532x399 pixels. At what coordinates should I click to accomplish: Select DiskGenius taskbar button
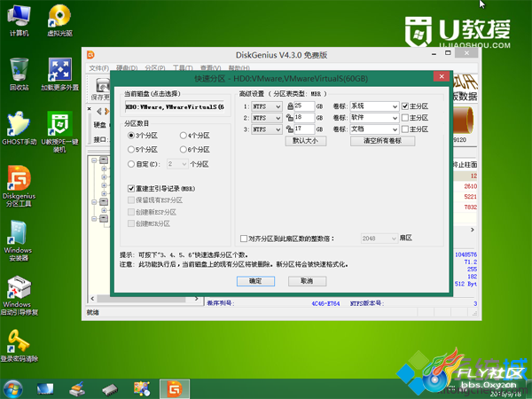tap(175, 389)
